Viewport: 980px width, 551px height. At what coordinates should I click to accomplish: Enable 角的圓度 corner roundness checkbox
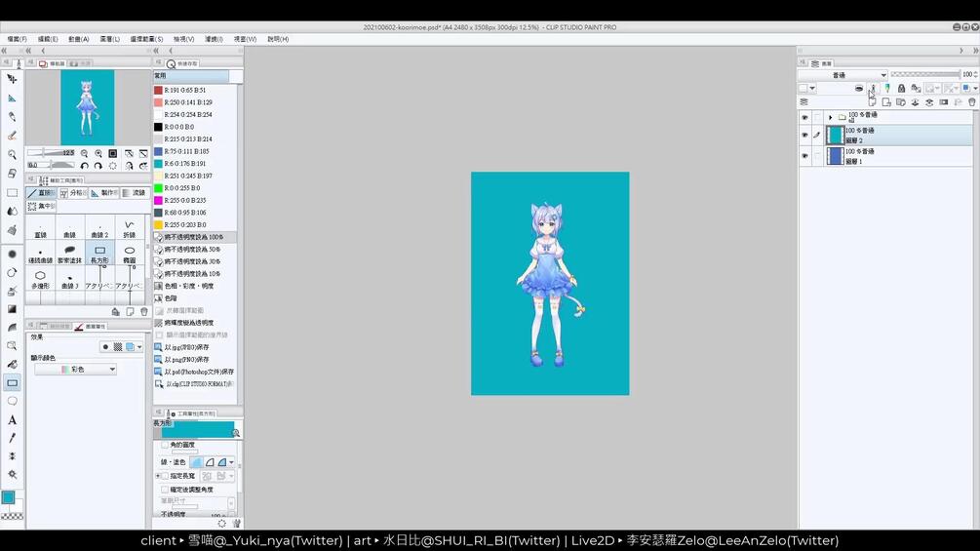pyautogui.click(x=165, y=446)
